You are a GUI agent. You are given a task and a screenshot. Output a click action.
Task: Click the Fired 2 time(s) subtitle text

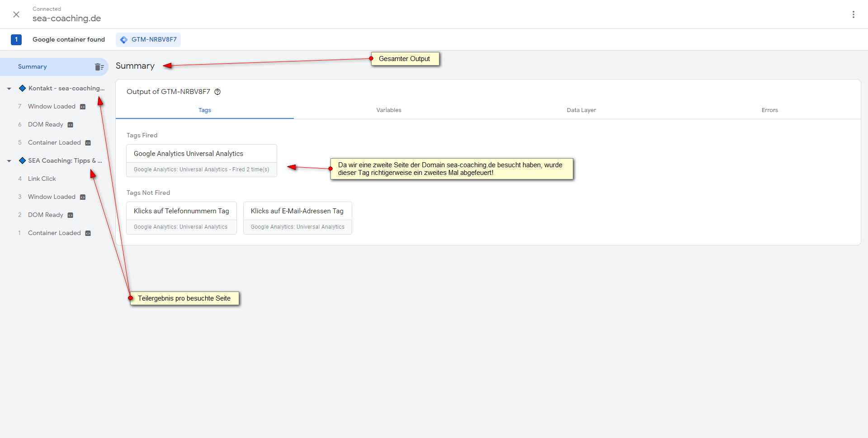click(x=250, y=170)
